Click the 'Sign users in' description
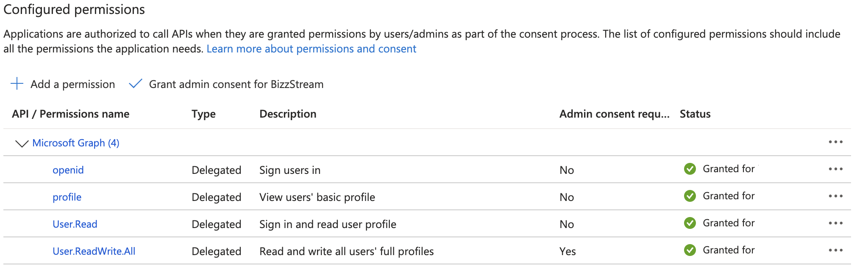This screenshot has height=275, width=868. tap(290, 170)
